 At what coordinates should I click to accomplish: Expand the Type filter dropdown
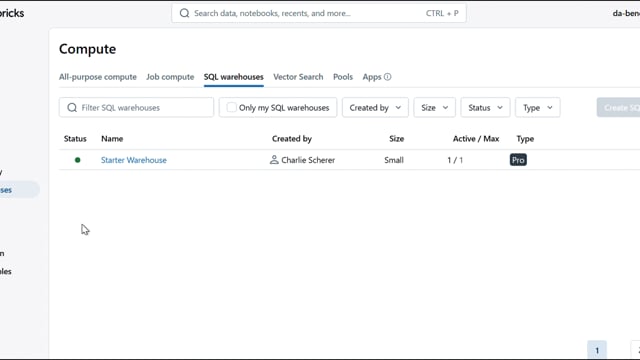tap(538, 108)
